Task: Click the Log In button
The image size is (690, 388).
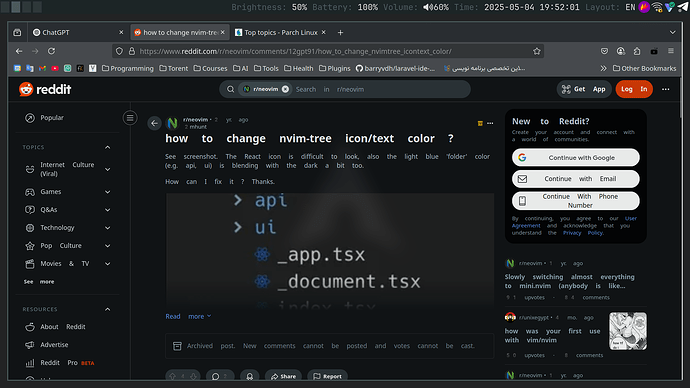Action: pos(634,89)
